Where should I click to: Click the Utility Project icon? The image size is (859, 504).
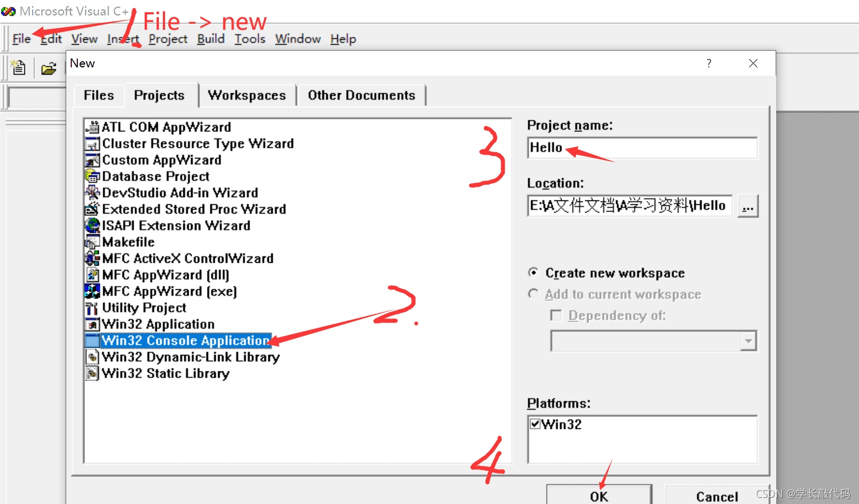[92, 308]
